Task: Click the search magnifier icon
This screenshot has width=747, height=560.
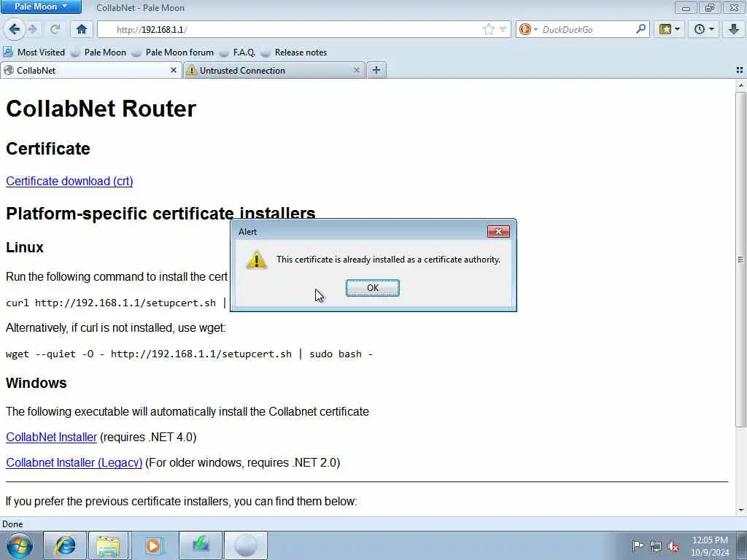Action: tap(640, 29)
